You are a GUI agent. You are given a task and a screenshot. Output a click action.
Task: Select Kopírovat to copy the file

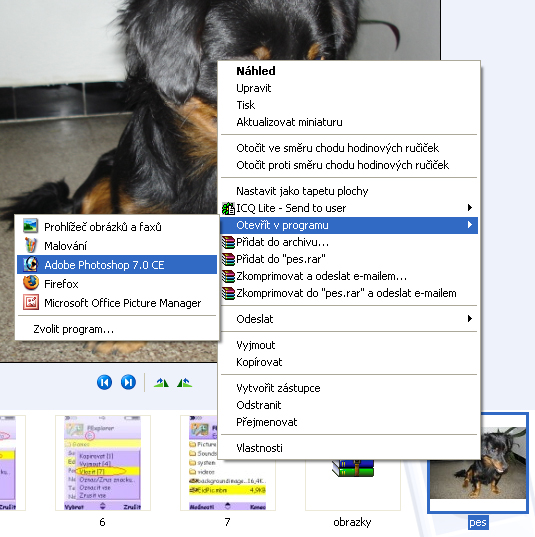pos(349,362)
